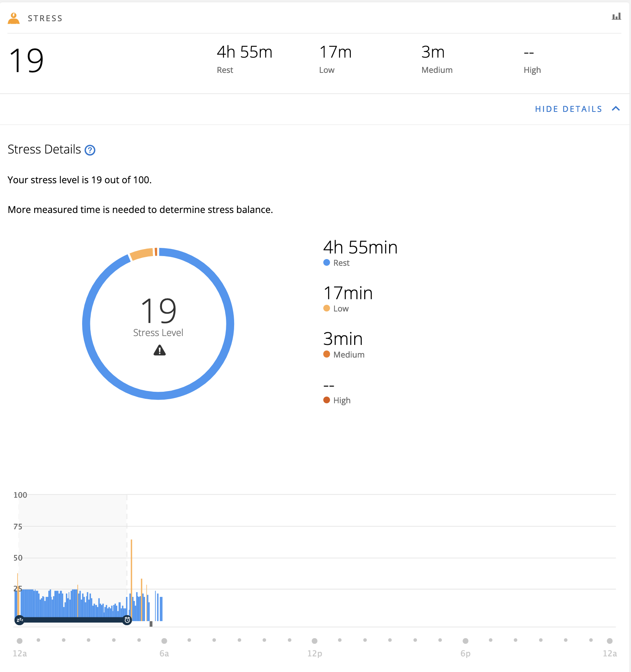Click the wake-up alarm clock icon
The height and width of the screenshot is (672, 631).
127,620
